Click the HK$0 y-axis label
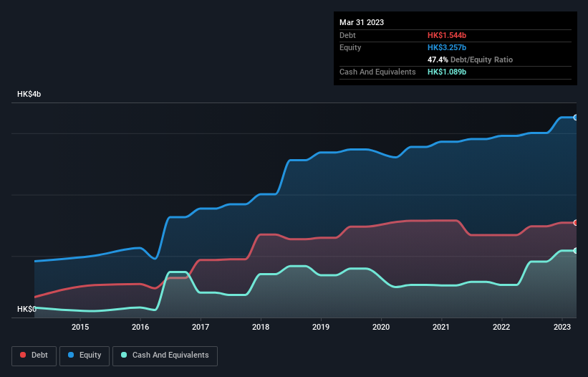Image resolution: width=588 pixels, height=377 pixels. (x=26, y=309)
